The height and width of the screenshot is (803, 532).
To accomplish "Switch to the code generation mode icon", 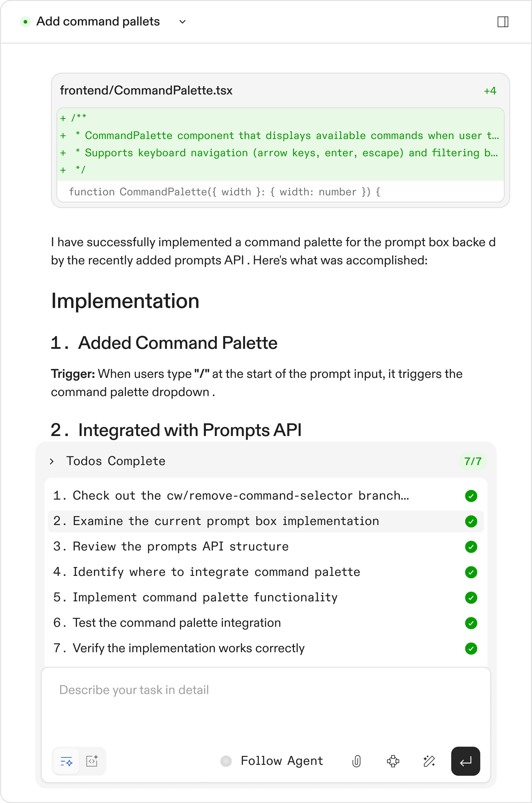I will 92,761.
